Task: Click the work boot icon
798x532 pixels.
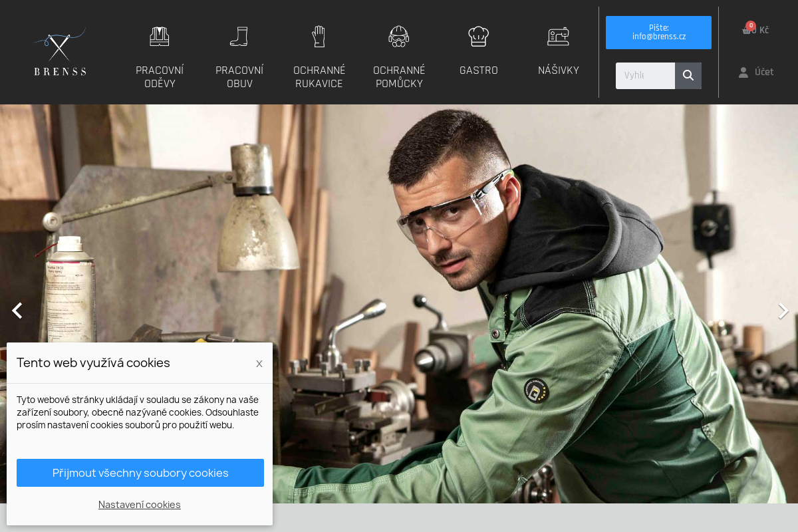Action: point(239,37)
